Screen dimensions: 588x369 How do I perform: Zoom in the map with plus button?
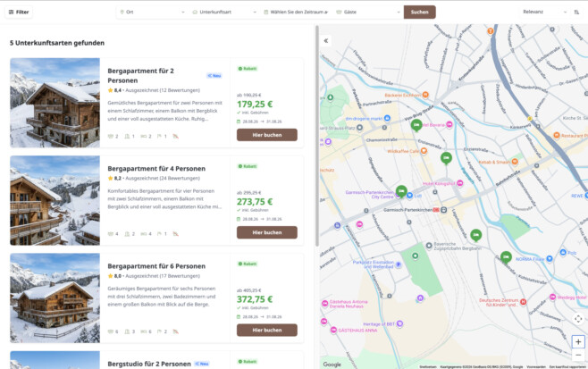pyautogui.click(x=578, y=342)
